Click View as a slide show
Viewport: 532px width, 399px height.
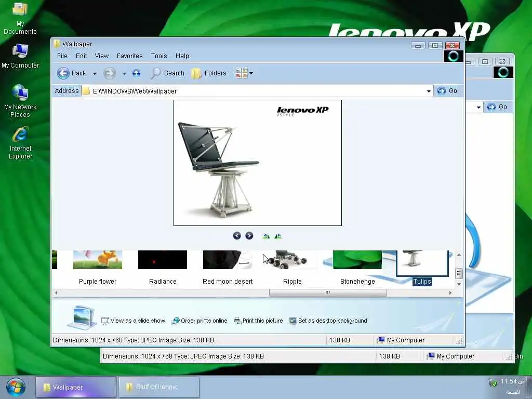[133, 321]
